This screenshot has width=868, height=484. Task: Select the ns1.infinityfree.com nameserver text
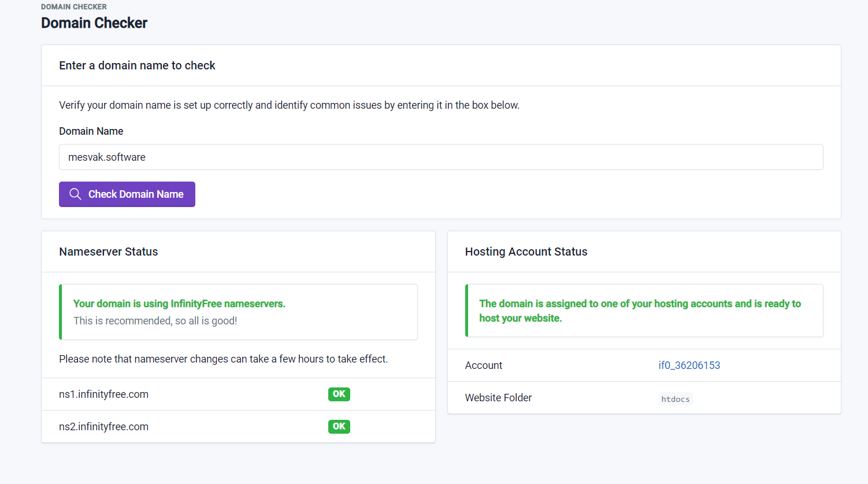click(x=103, y=394)
